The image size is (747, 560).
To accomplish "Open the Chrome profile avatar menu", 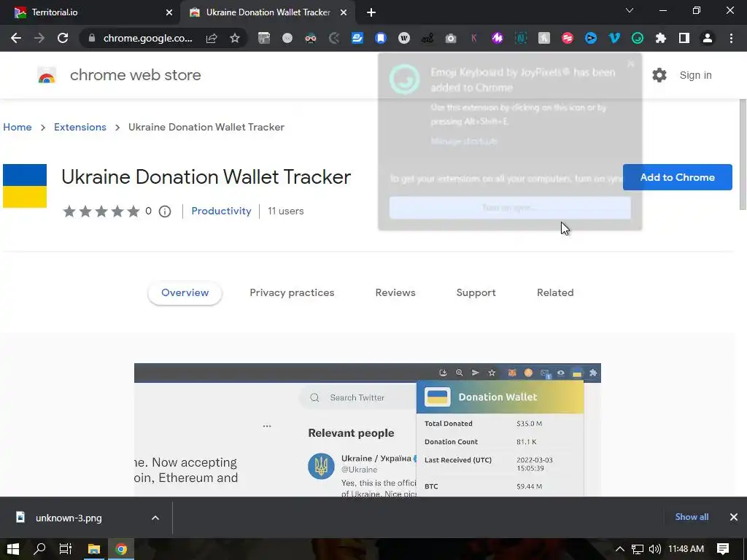I will 708,38.
